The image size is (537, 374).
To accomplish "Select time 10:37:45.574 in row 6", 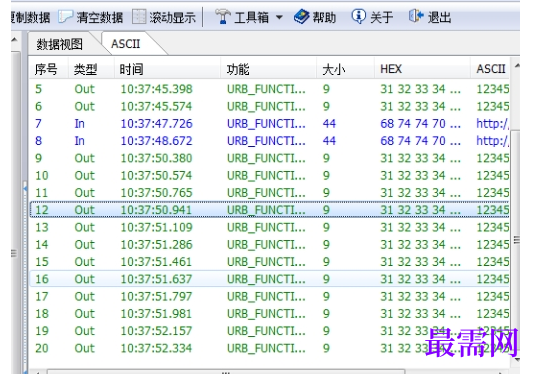I will click(156, 106).
